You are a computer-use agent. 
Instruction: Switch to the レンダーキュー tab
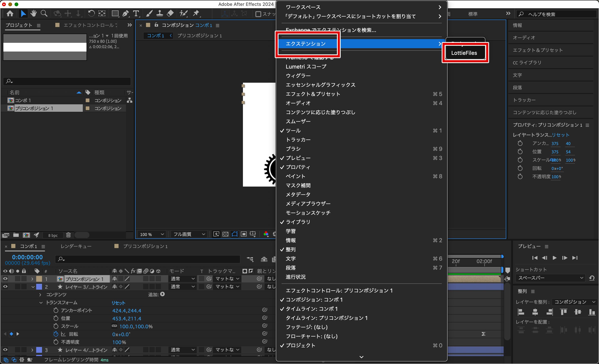(76, 246)
